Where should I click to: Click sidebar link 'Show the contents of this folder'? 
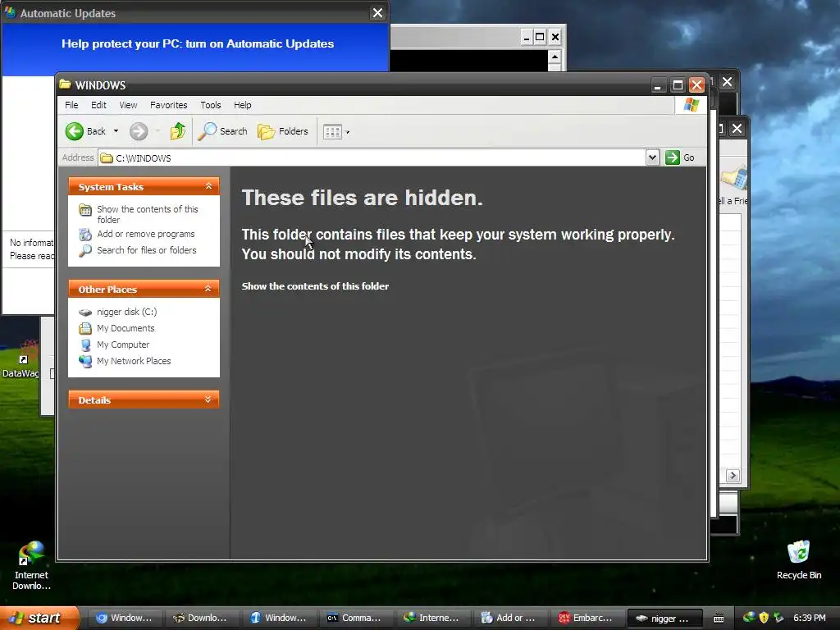pyautogui.click(x=148, y=214)
